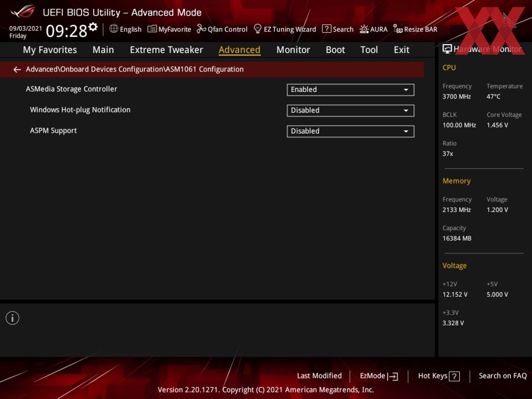Viewport: 532px width, 399px height.
Task: Open Search from top bar
Action: 343,29
